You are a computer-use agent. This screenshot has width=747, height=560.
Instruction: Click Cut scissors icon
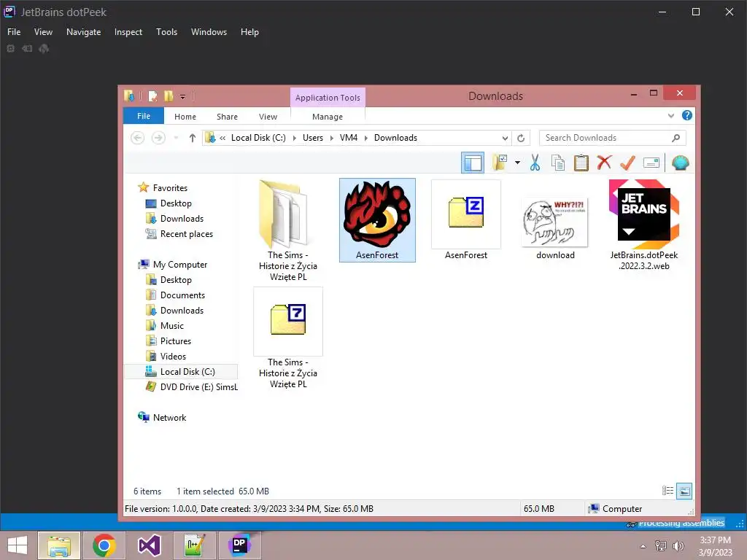coord(535,163)
